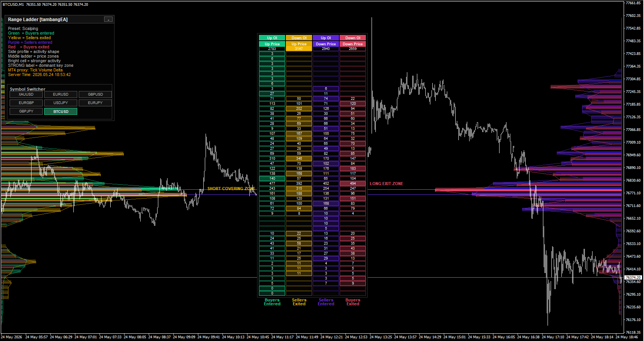
Task: Click the purple Up OI header
Action: pos(326,38)
